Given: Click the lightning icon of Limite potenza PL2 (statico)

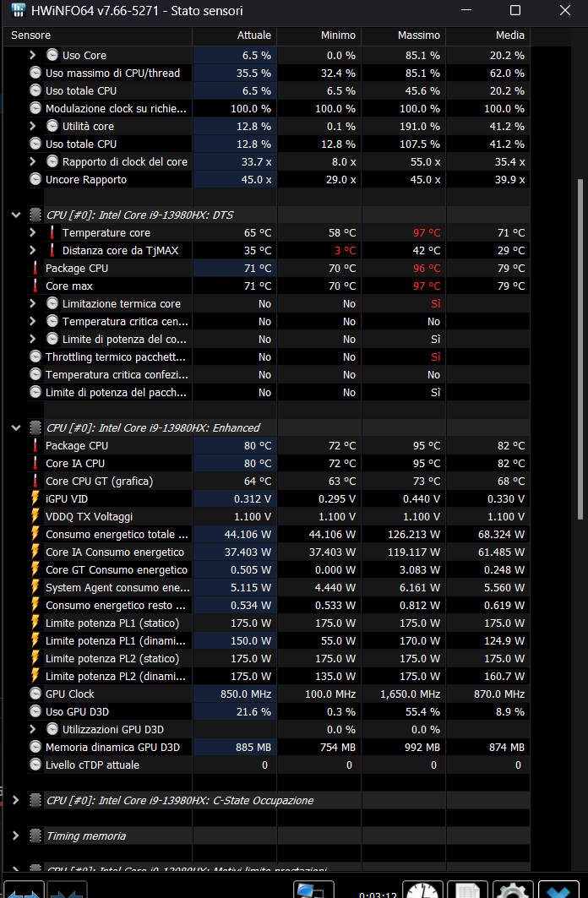Looking at the screenshot, I should pyautogui.click(x=35, y=659).
